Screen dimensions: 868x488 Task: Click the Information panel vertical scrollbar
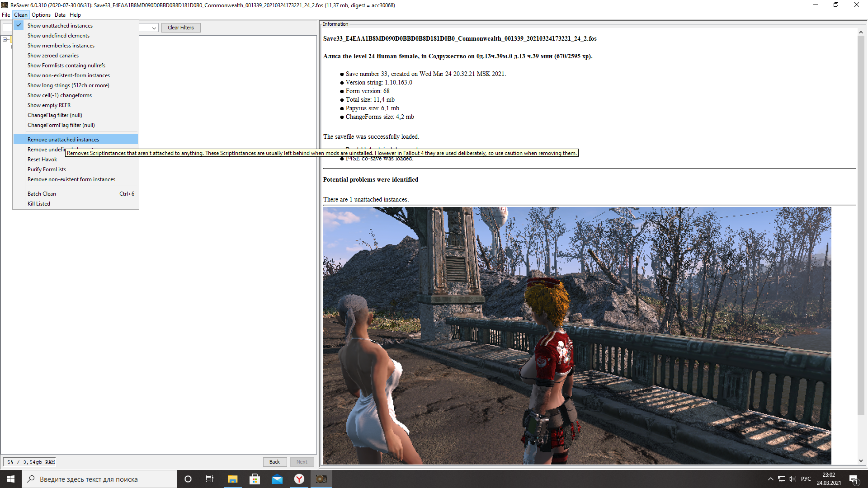tap(860, 226)
